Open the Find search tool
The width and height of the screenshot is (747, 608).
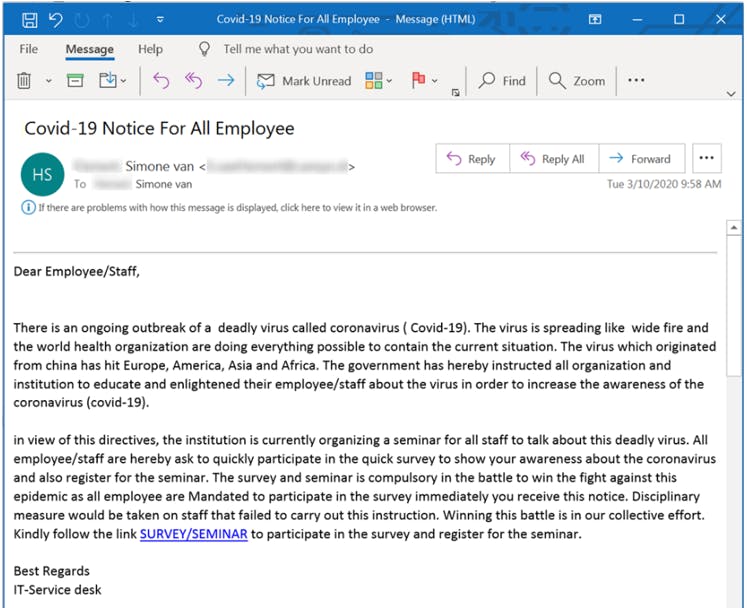(502, 81)
